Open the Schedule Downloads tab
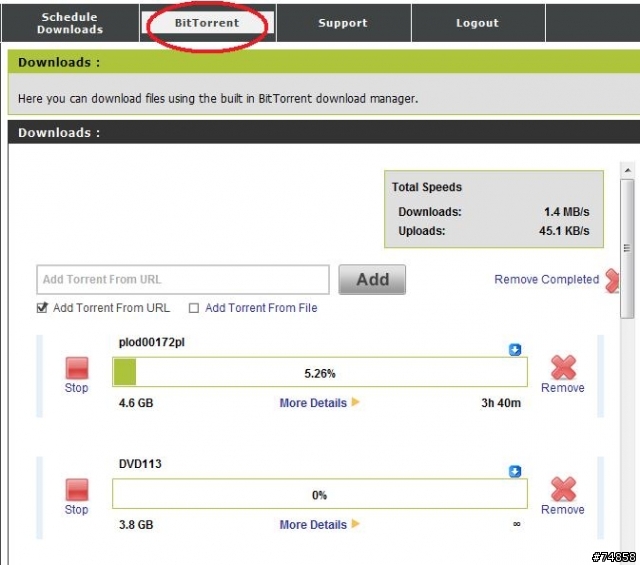This screenshot has width=640, height=565. click(70, 23)
